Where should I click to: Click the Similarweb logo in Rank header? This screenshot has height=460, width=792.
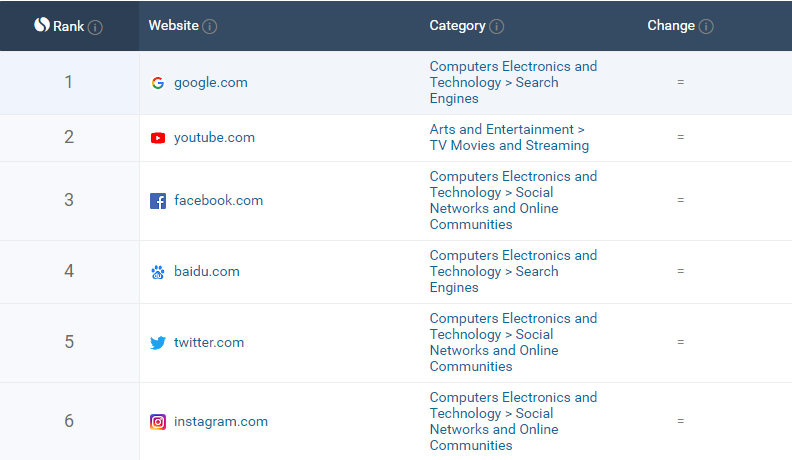tap(42, 25)
